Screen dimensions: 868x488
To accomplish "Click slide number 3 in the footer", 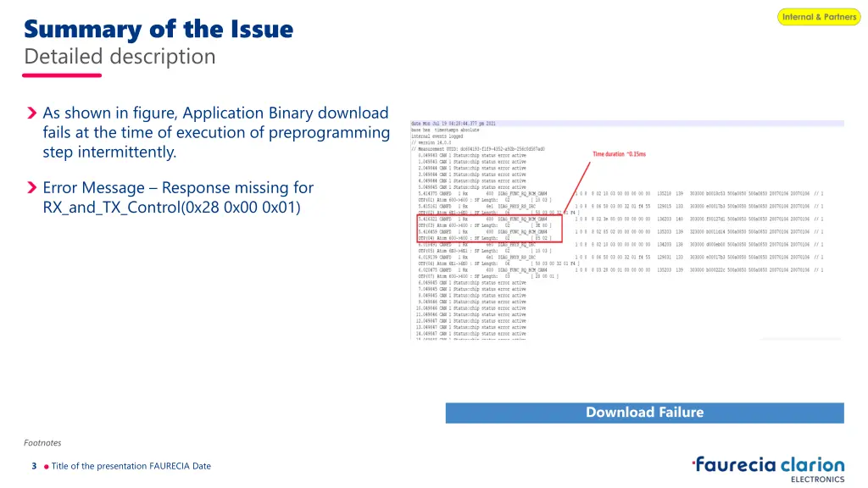I will coord(34,466).
